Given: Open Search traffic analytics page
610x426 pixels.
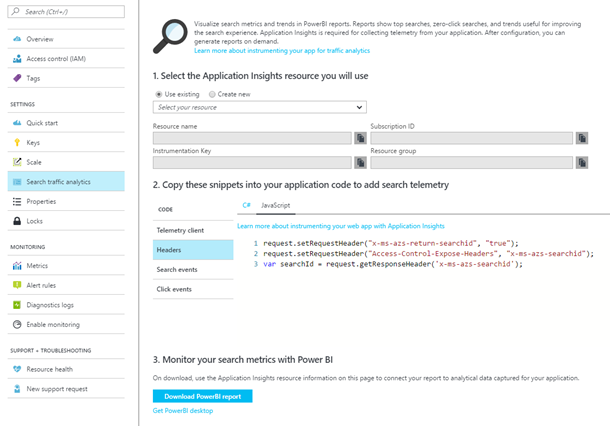Looking at the screenshot, I should (66, 182).
